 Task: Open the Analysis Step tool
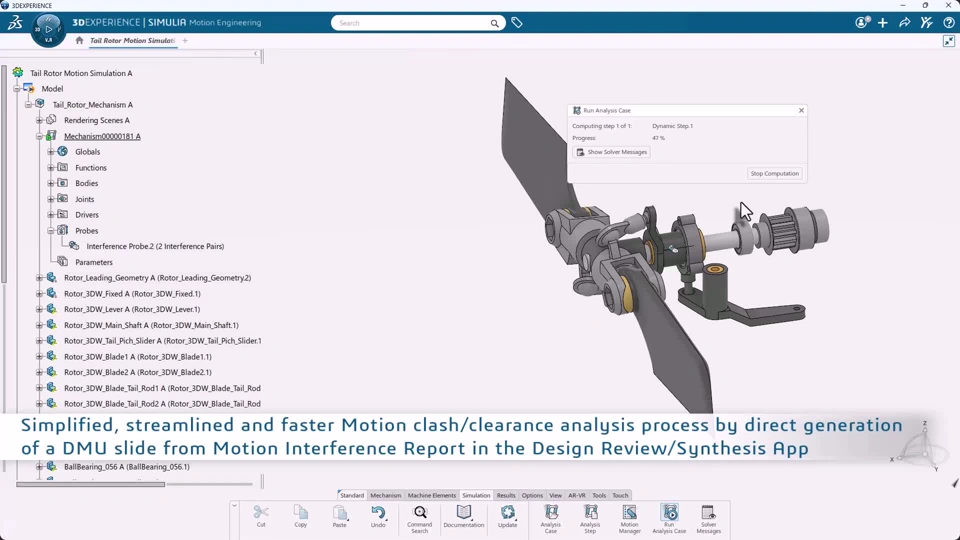[x=590, y=519]
